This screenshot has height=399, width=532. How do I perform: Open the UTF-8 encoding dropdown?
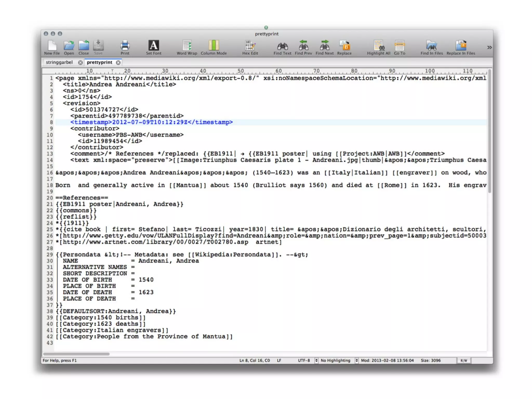[316, 361]
